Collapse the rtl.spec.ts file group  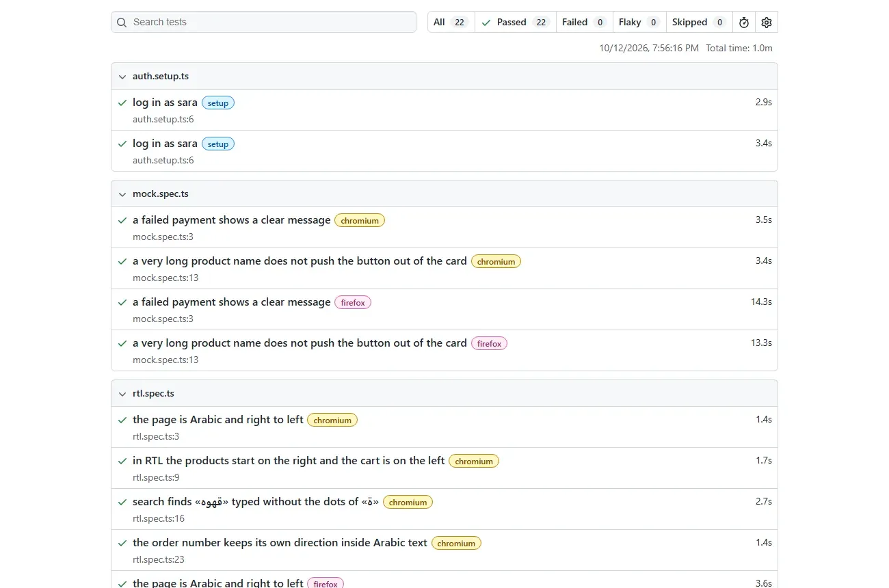click(122, 394)
